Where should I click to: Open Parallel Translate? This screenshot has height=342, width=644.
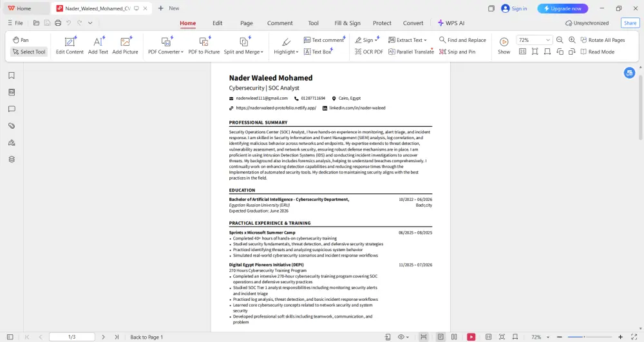pos(411,52)
